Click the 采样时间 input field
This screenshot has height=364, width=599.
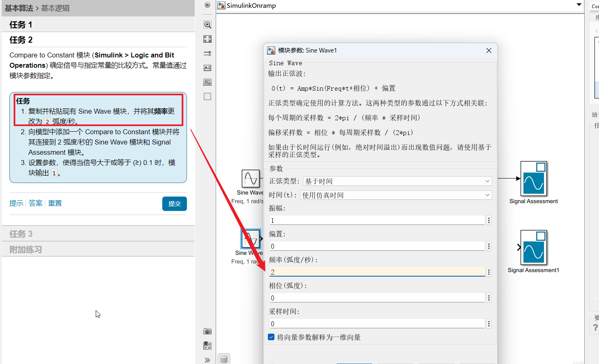click(x=377, y=324)
